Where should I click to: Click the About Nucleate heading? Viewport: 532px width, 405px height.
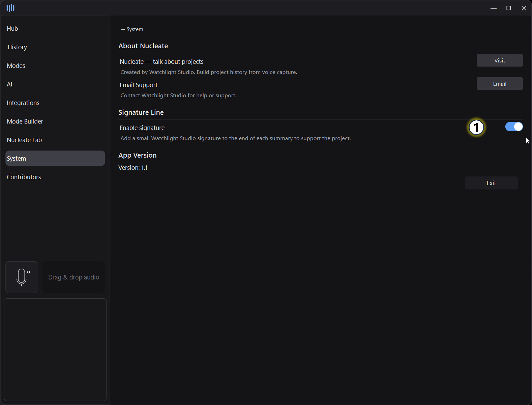(x=143, y=46)
